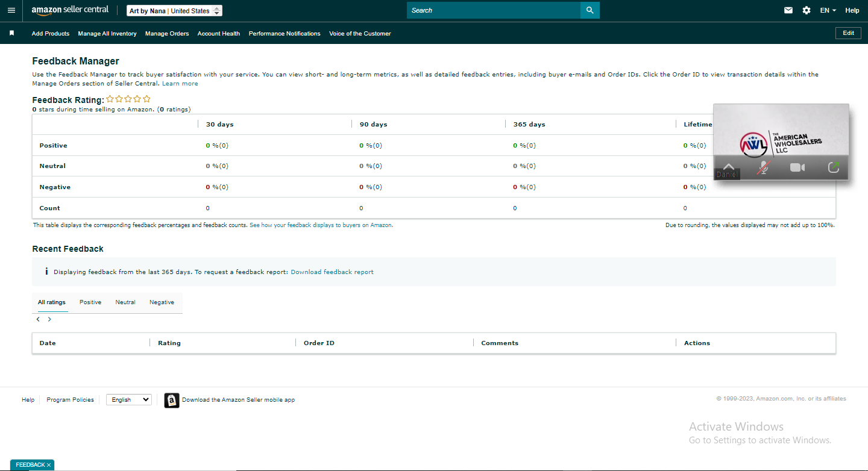
Task: Open the settings gear icon
Action: click(x=807, y=10)
